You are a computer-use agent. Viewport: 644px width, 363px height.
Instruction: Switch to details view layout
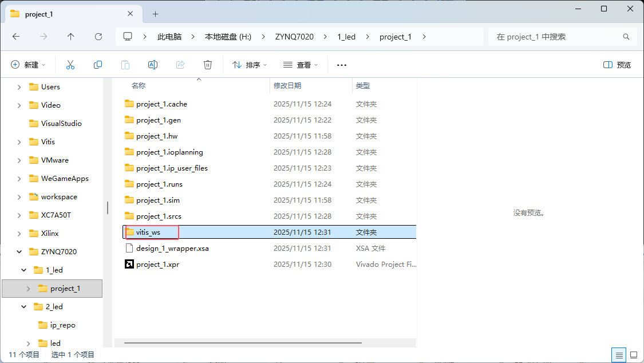619,355
